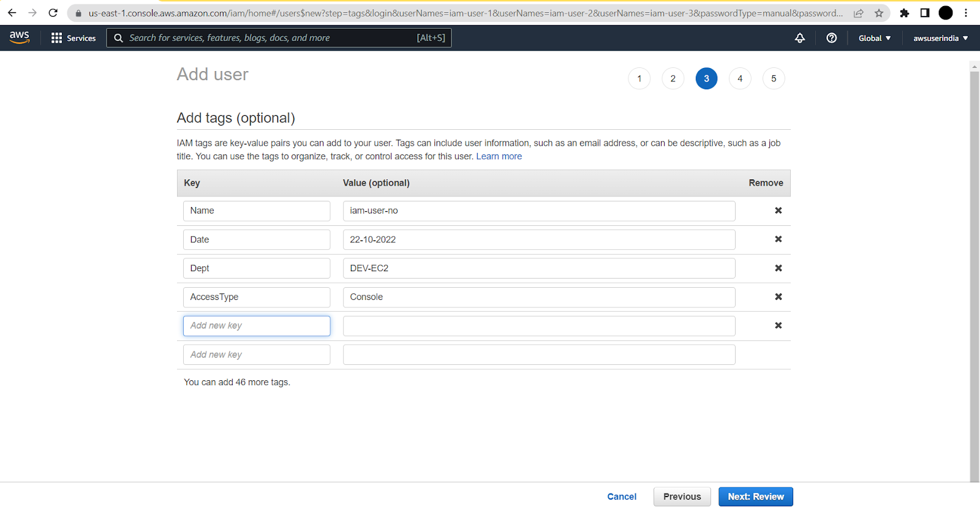
Task: Edit the Console value field
Action: pyautogui.click(x=539, y=297)
